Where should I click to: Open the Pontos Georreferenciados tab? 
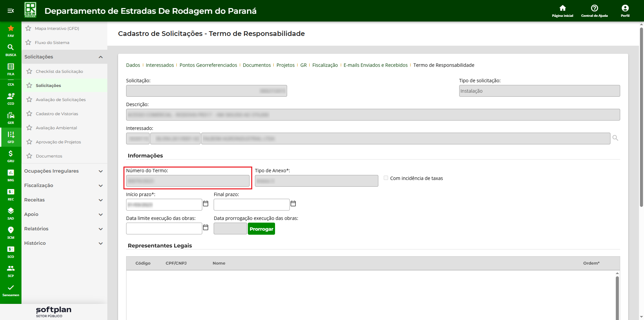tap(208, 65)
